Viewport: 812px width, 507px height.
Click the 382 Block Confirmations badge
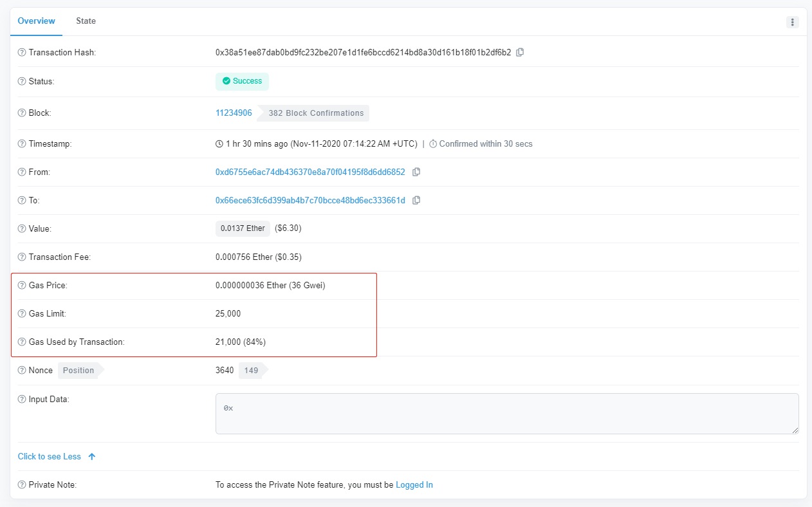tap(316, 113)
